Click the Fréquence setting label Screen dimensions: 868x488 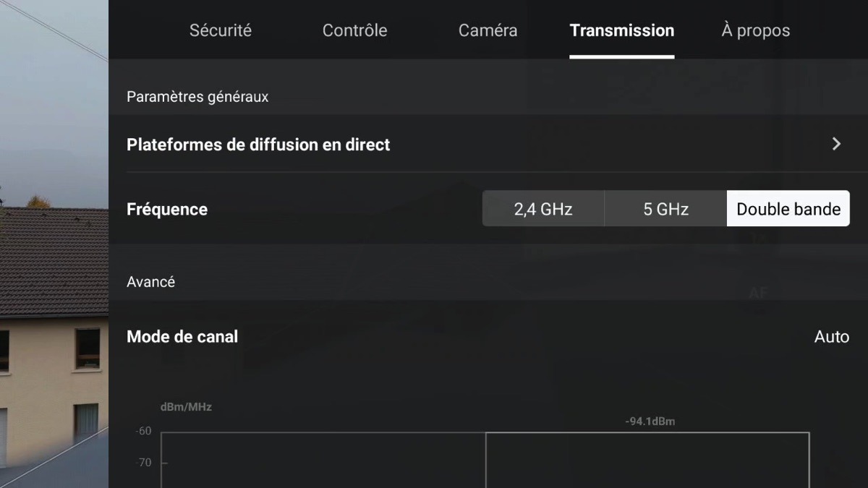[167, 210]
